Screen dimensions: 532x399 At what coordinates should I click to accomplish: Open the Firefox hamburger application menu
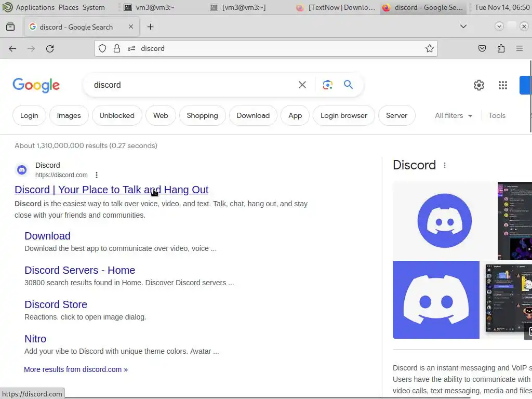[519, 48]
